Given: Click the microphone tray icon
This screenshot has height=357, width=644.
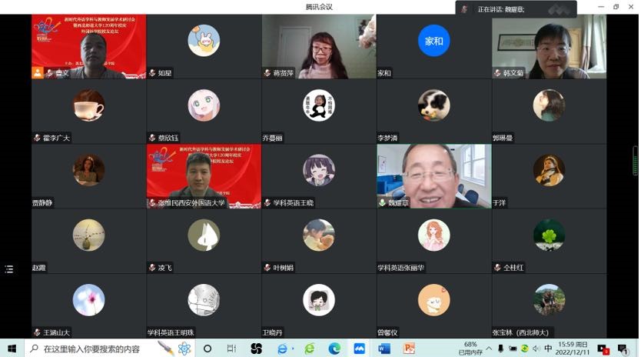Looking at the screenshot, I should point(500,349).
